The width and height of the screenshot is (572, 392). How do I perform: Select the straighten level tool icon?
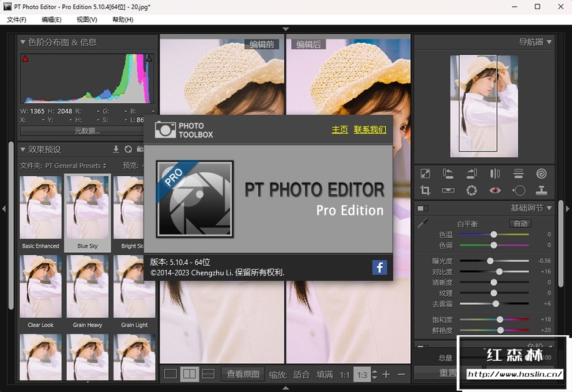449,191
